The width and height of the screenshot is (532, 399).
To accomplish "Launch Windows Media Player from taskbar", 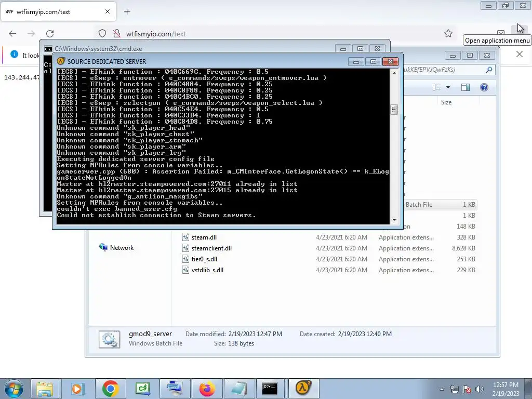I will [x=77, y=389].
